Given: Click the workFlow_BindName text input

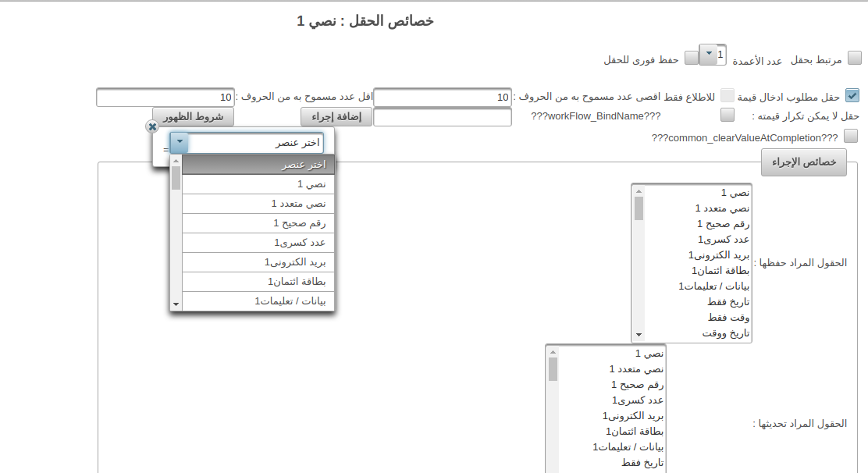Looking at the screenshot, I should (443, 117).
